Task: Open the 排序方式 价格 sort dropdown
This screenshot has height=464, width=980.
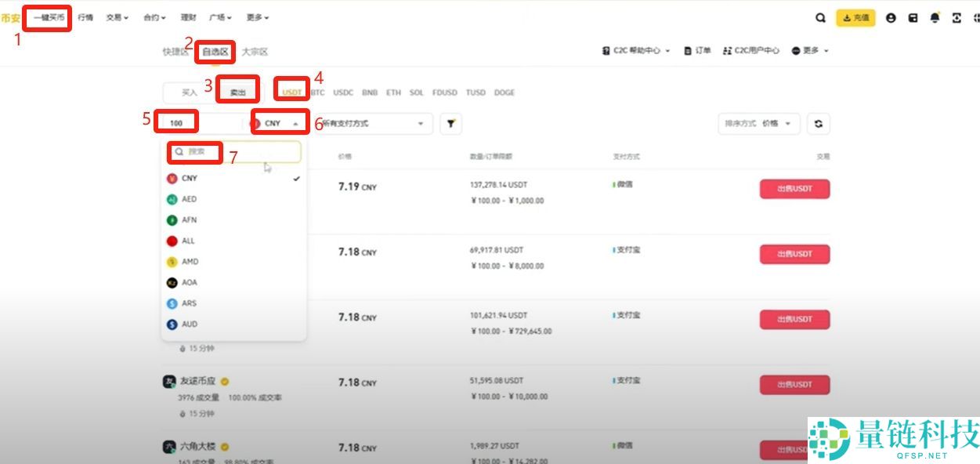Action: pyautogui.click(x=758, y=123)
